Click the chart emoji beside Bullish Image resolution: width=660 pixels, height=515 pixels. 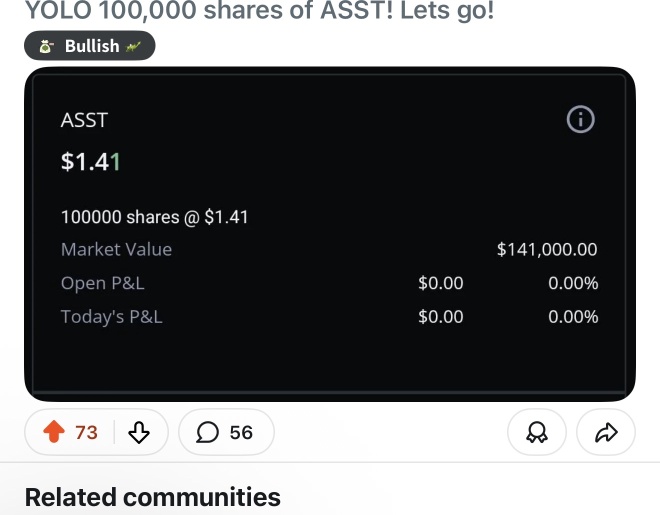(x=134, y=46)
